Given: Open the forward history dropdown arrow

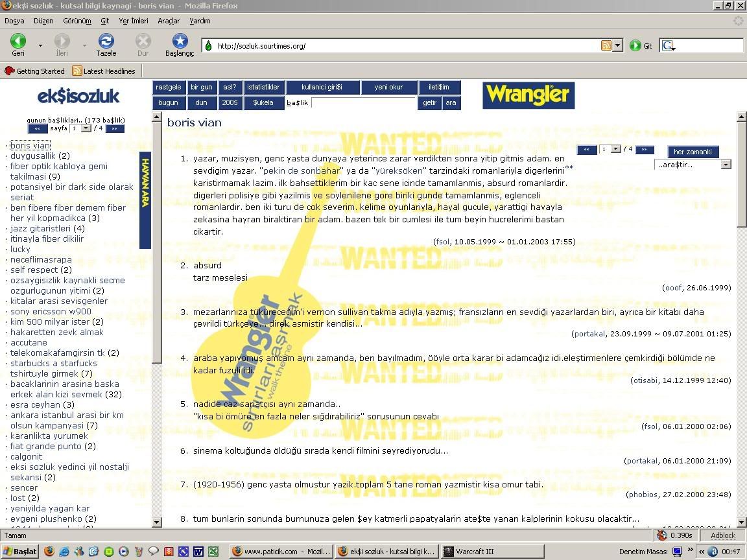Looking at the screenshot, I should [x=84, y=46].
